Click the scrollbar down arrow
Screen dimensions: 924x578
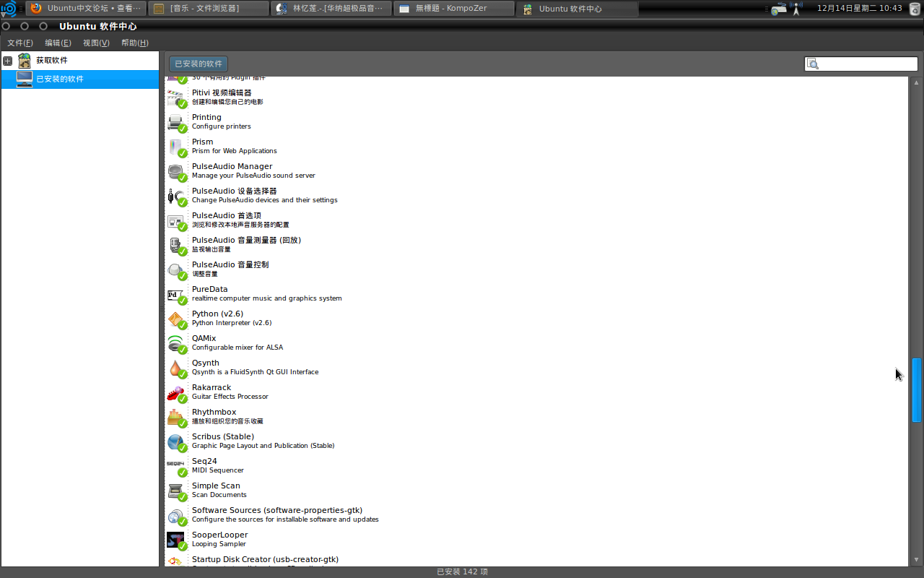pyautogui.click(x=917, y=560)
